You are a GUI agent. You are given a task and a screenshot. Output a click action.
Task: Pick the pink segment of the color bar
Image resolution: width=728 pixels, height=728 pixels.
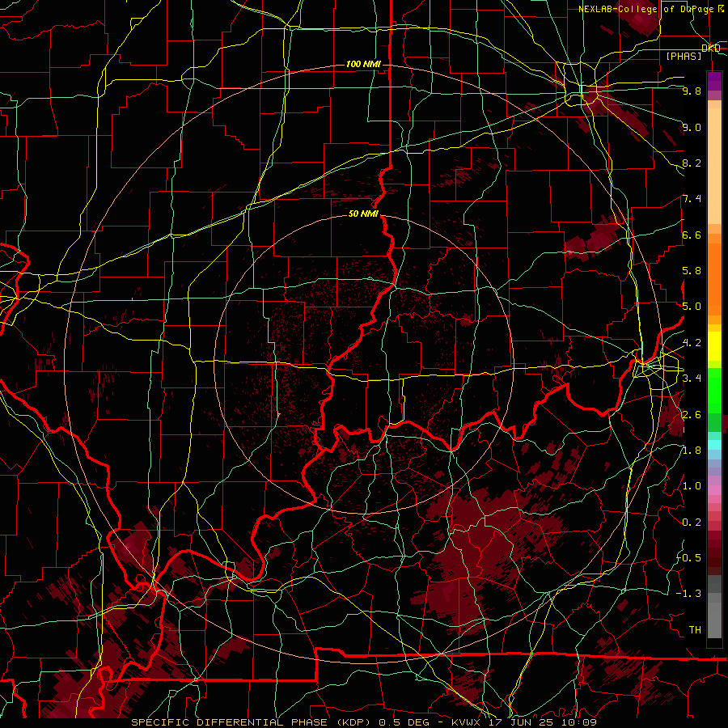pos(714,490)
